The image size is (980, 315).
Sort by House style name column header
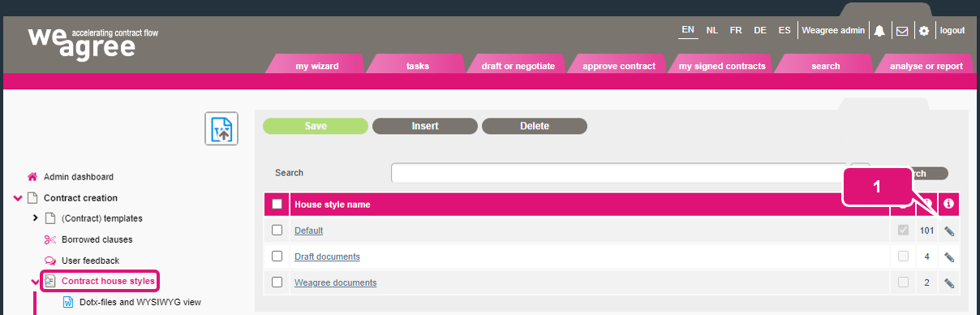(x=333, y=205)
